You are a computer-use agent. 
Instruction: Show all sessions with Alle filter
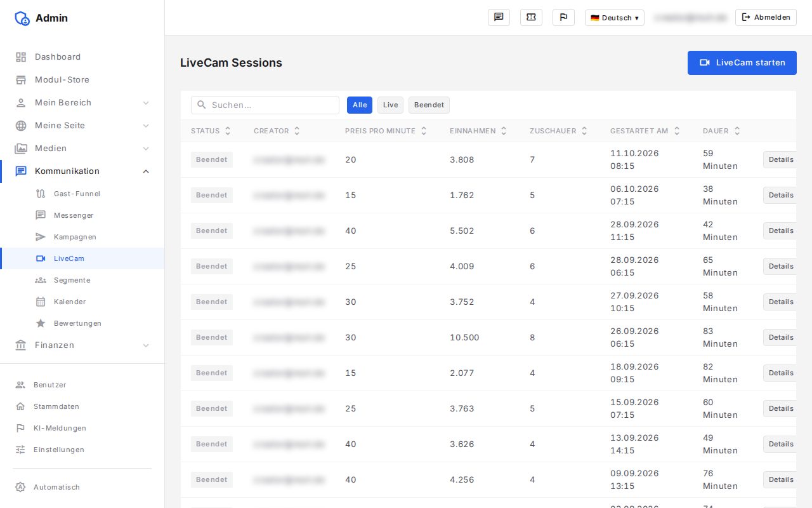coord(360,105)
